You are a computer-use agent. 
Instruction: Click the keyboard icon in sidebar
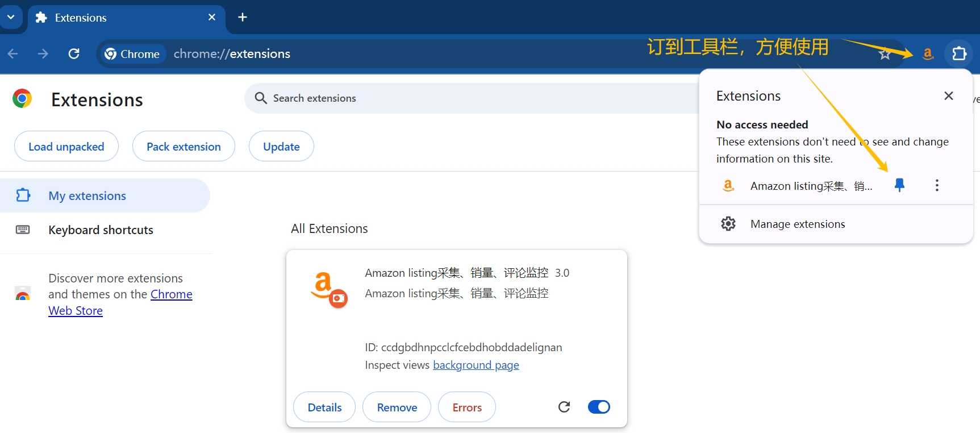point(23,230)
